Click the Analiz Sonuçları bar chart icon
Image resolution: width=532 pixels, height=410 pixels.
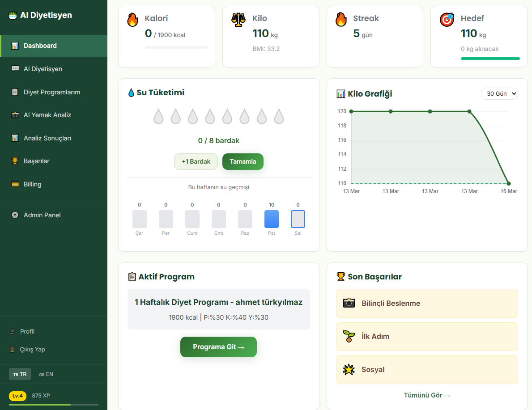pyautogui.click(x=15, y=138)
